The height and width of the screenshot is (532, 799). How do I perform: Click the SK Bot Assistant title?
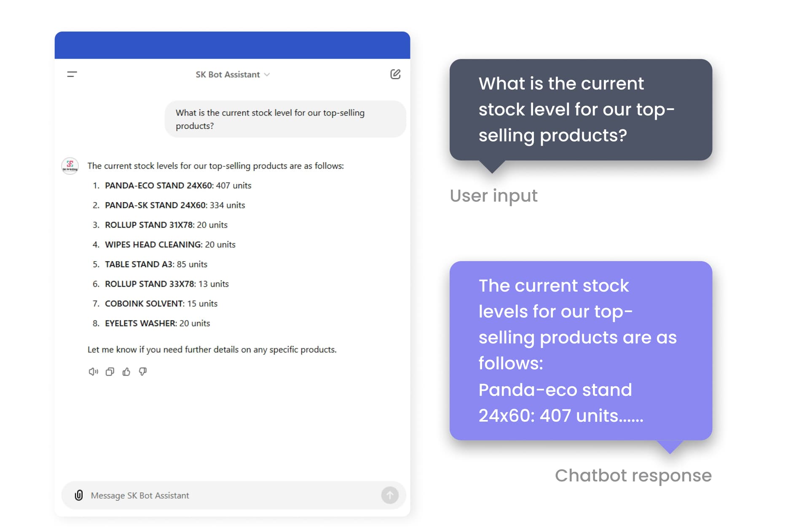click(x=228, y=75)
